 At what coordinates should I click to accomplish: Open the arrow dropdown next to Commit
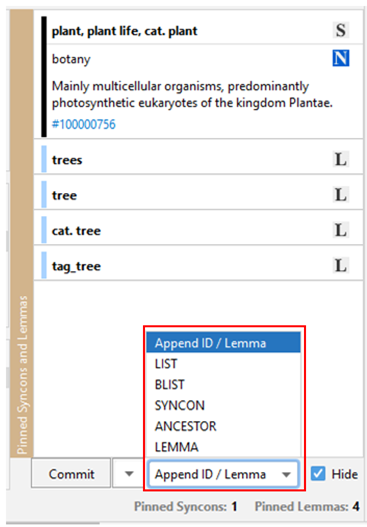point(129,474)
